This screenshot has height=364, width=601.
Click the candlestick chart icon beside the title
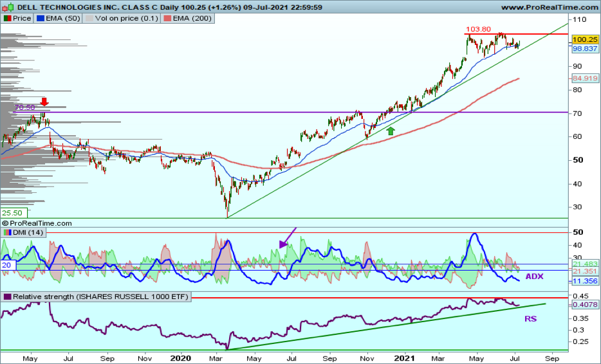click(x=8, y=7)
